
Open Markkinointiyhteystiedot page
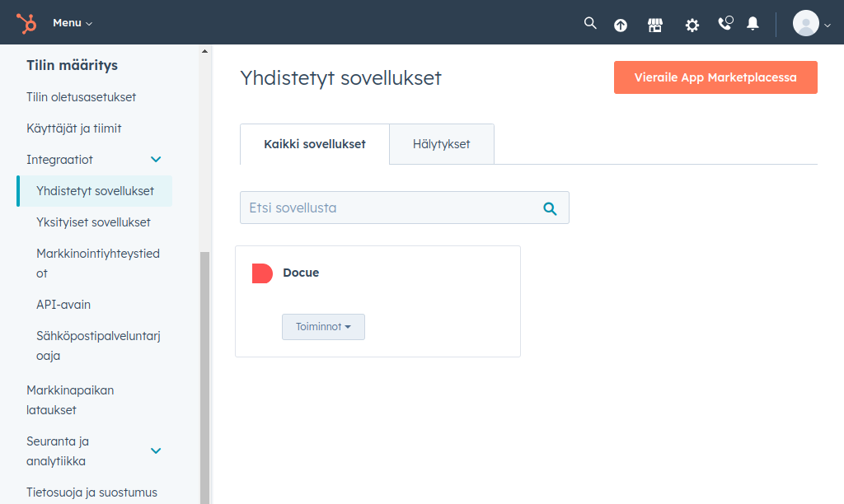coord(98,264)
